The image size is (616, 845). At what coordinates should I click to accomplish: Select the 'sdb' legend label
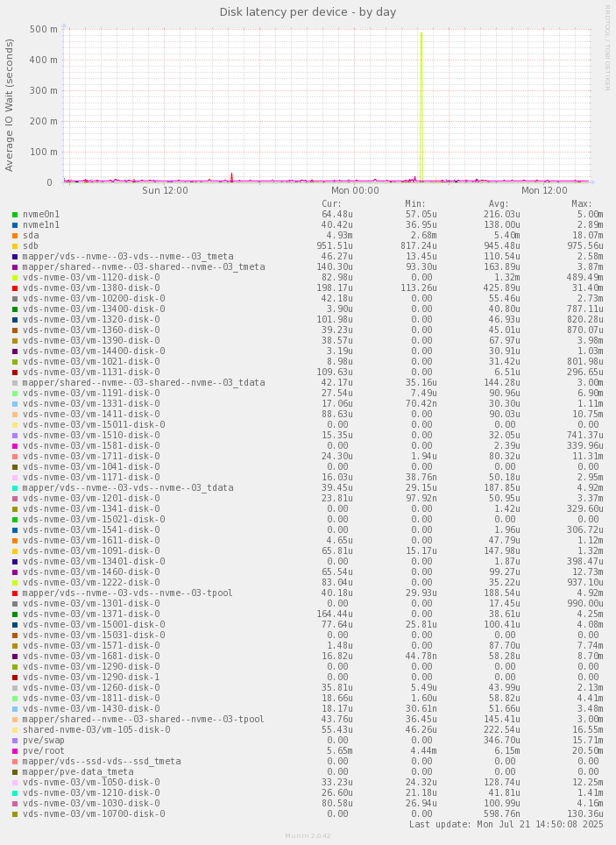tap(30, 245)
